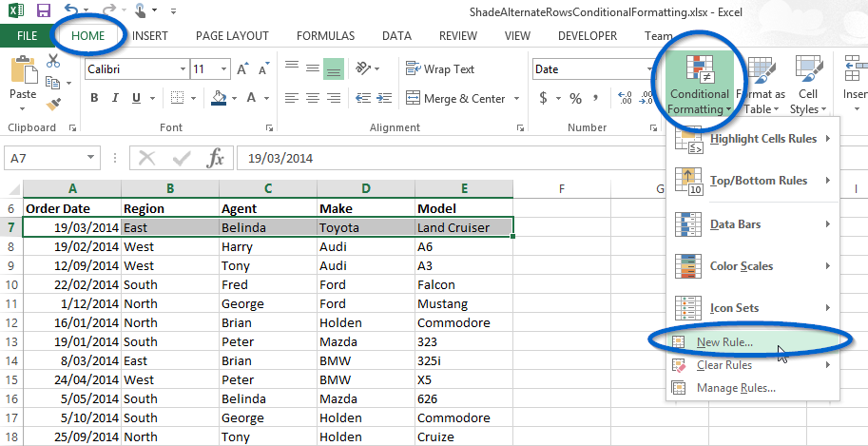
Task: Click the Redo arrow icon
Action: [x=108, y=10]
